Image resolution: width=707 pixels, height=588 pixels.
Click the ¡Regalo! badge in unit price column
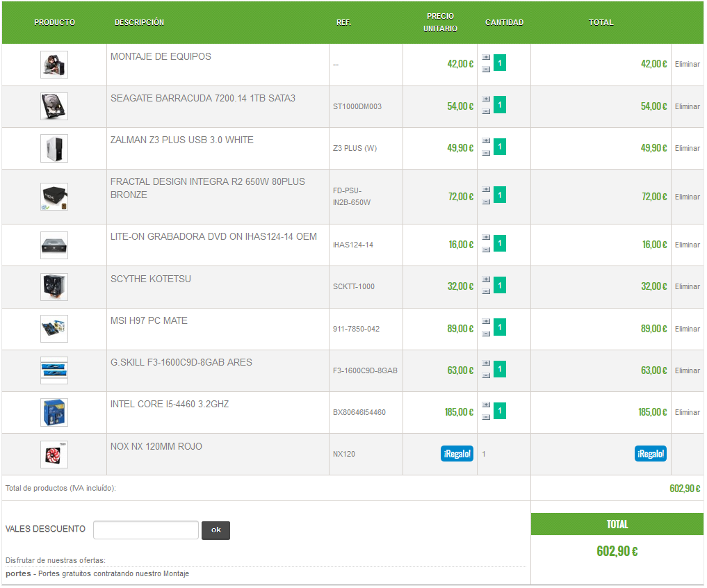pyautogui.click(x=457, y=454)
